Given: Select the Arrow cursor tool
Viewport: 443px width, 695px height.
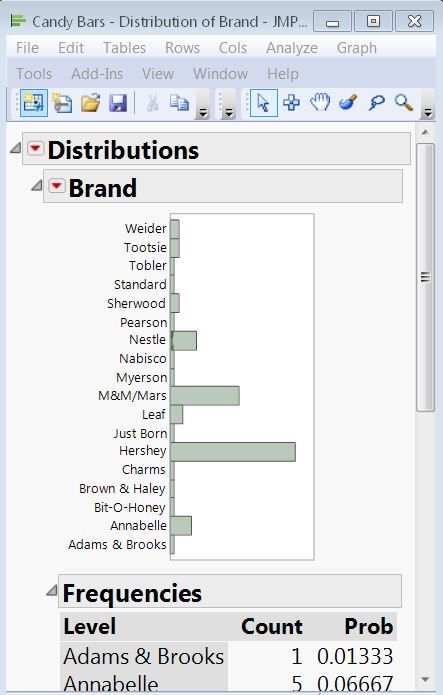Looking at the screenshot, I should pyautogui.click(x=264, y=103).
